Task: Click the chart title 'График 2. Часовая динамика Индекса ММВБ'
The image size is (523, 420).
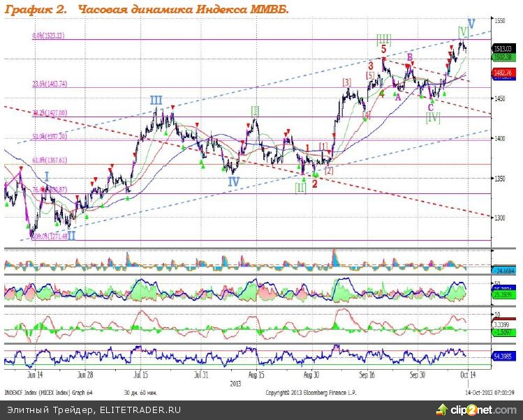Action: [147, 9]
